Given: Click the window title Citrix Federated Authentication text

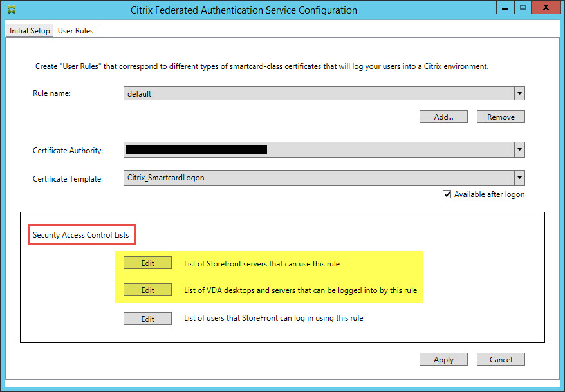Looking at the screenshot, I should pyautogui.click(x=244, y=10).
